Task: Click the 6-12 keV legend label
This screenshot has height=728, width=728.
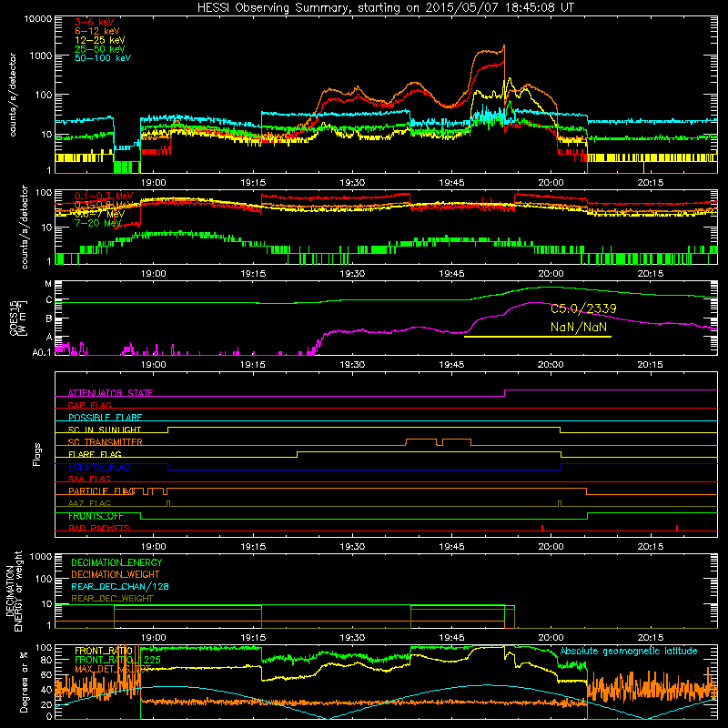Action: pos(97,31)
